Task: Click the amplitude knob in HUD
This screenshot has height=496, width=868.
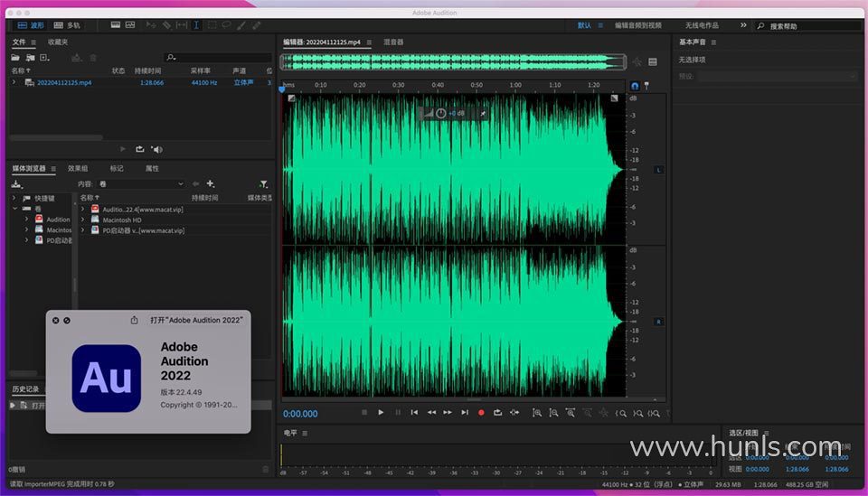Action: coord(440,113)
